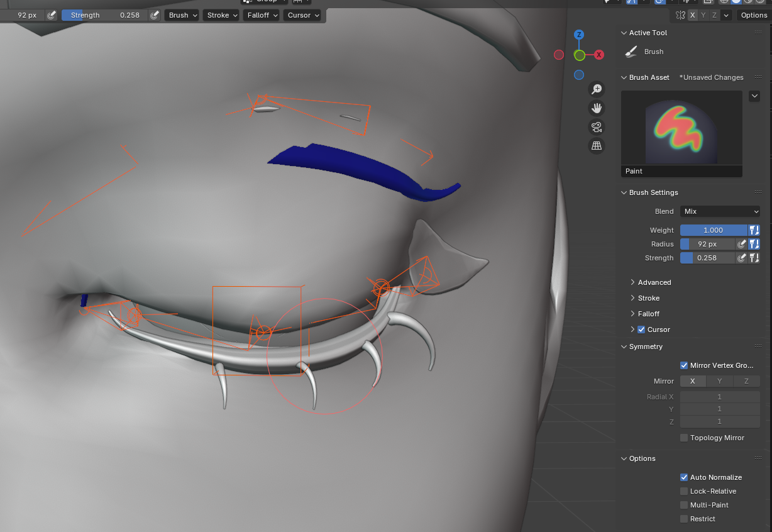Viewport: 772px width, 532px height.
Task: Toggle the camera view icon
Action: (x=596, y=127)
